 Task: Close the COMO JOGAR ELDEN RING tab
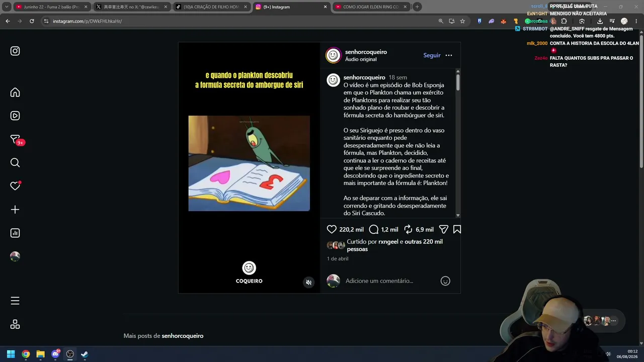pyautogui.click(x=405, y=7)
